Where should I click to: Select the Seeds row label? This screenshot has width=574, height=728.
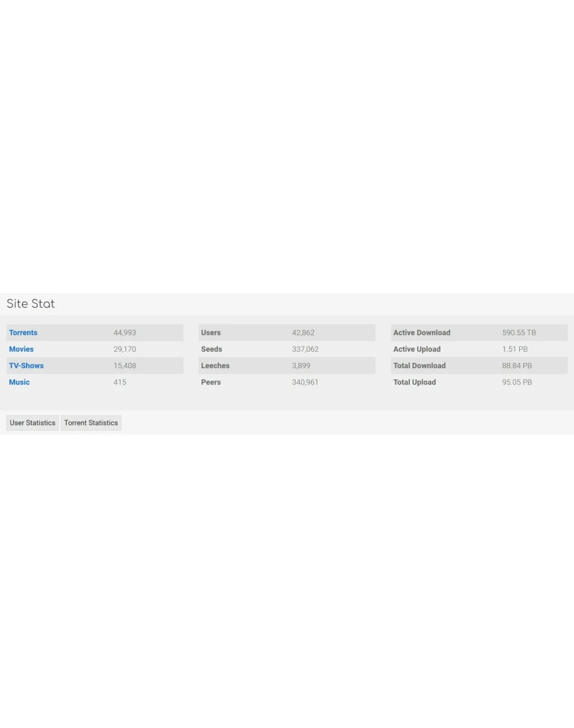pyautogui.click(x=211, y=349)
